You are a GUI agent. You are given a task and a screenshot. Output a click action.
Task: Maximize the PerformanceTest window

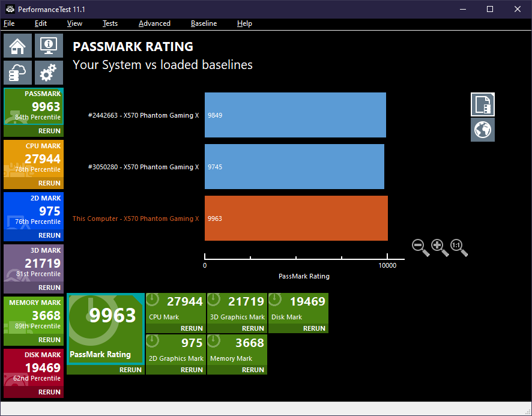tap(490, 9)
